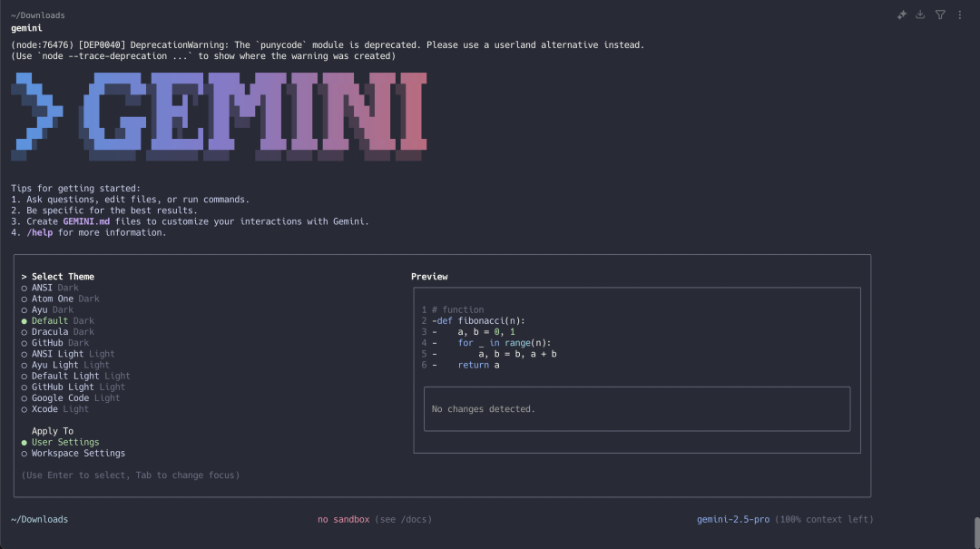This screenshot has height=549, width=980.
Task: Apply theme to User Settings
Action: 60,442
